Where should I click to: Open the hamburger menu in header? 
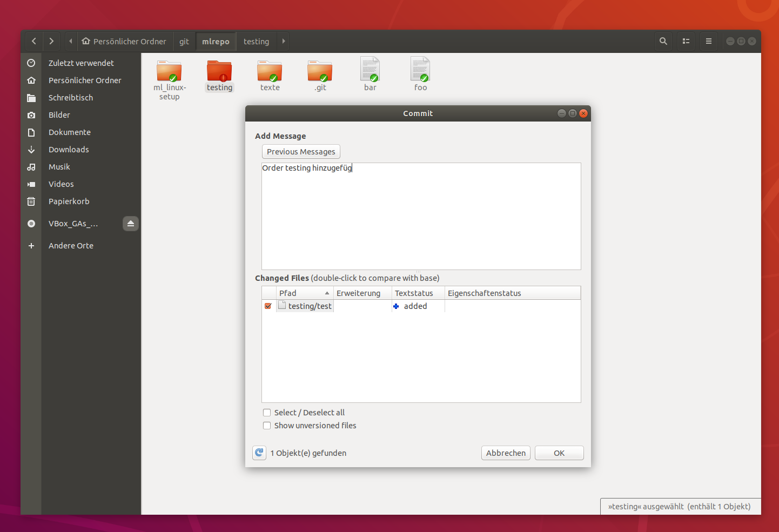[709, 41]
